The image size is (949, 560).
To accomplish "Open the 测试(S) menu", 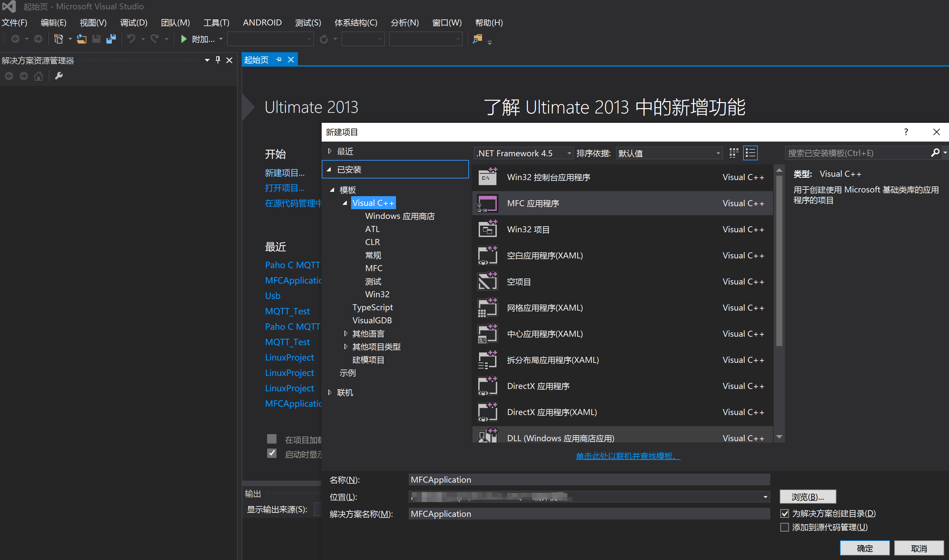I will pyautogui.click(x=308, y=22).
